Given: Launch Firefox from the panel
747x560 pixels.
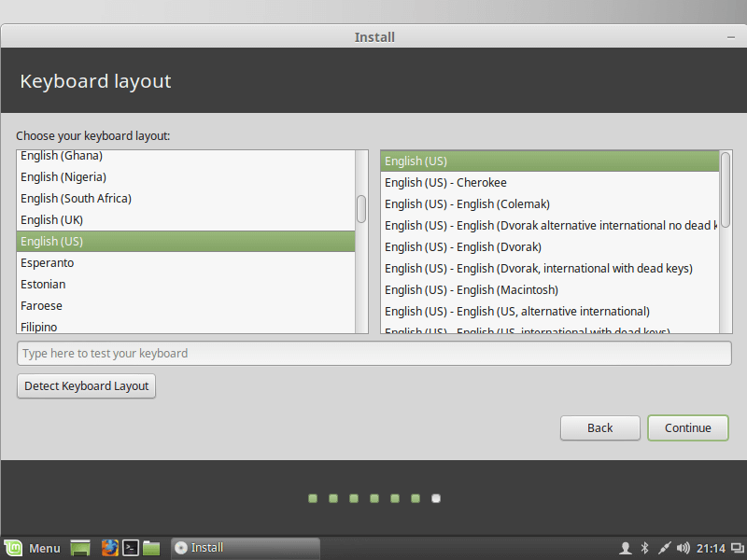Looking at the screenshot, I should point(109,548).
